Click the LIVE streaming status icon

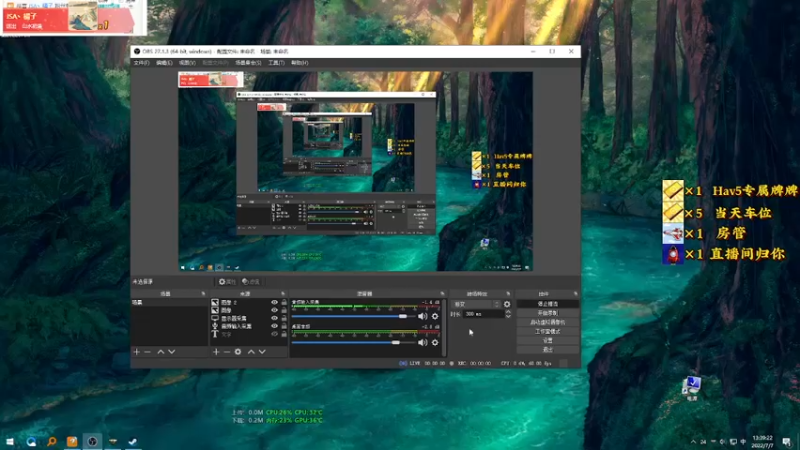403,363
